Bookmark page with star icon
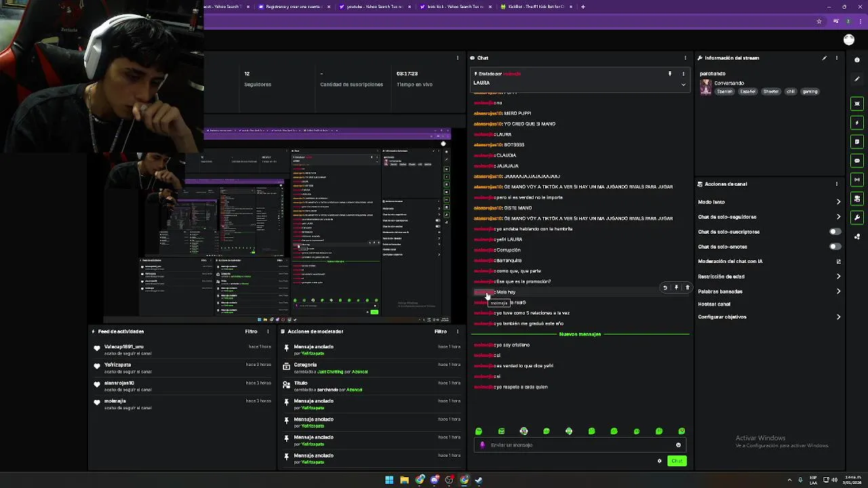Screen dimensions: 868x488 tap(819, 22)
